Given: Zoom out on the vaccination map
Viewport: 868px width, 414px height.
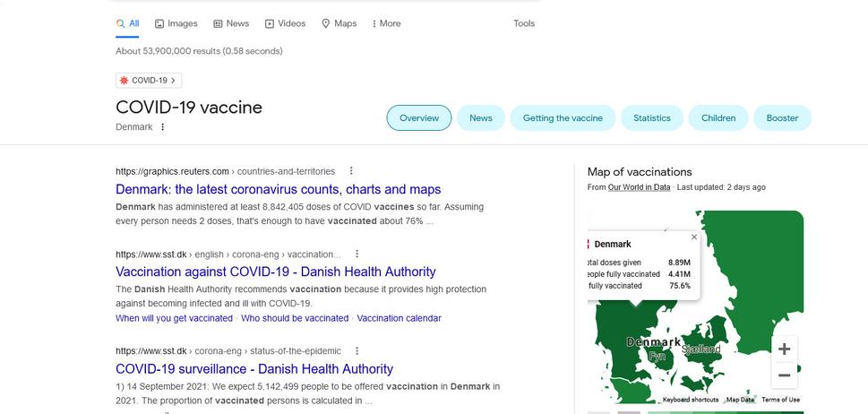Looking at the screenshot, I should click(x=784, y=375).
